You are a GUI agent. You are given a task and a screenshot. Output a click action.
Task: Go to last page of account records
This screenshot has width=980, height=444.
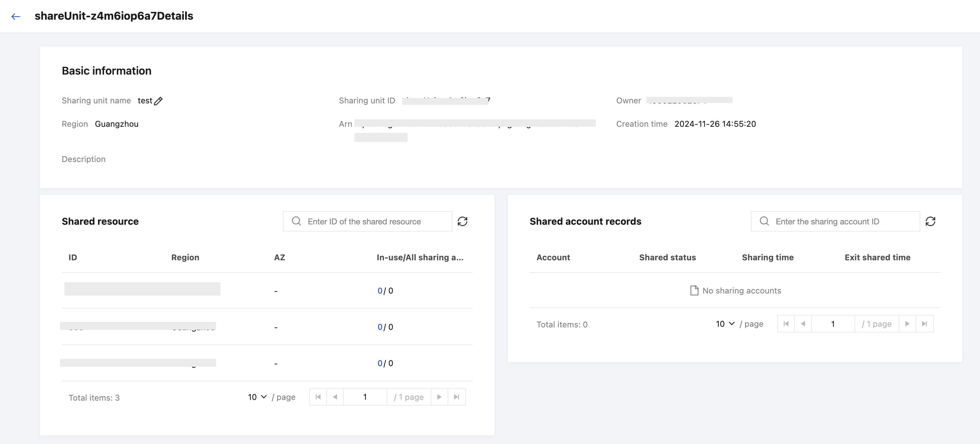pyautogui.click(x=924, y=324)
